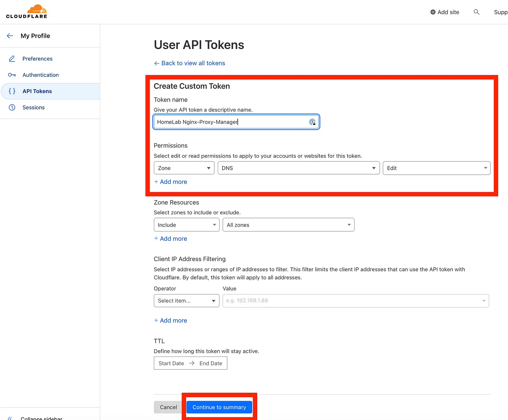Add more under Zone Resources
The height and width of the screenshot is (420, 508).
(x=171, y=239)
